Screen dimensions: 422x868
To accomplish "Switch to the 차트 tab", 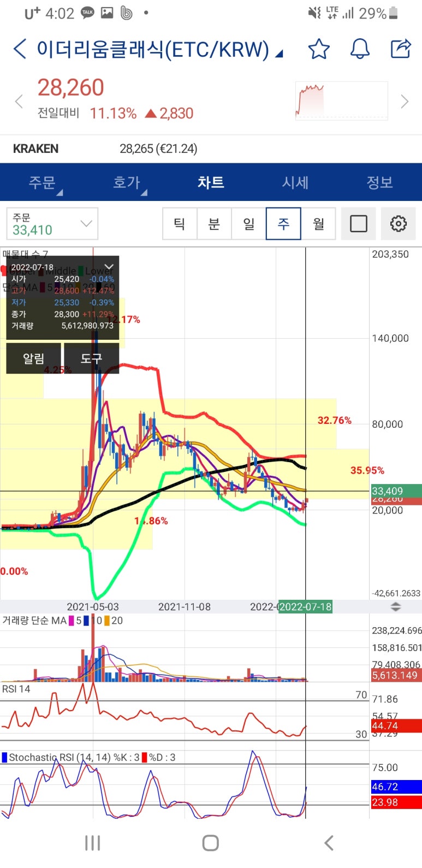I will coord(211,183).
